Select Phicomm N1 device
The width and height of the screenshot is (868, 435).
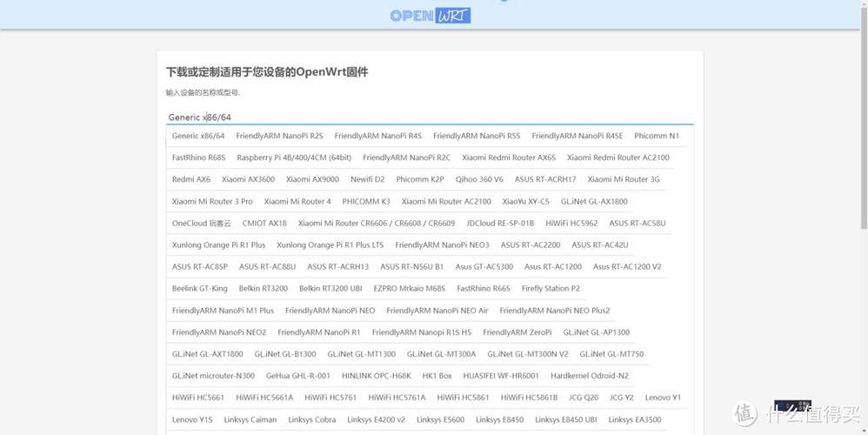657,136
